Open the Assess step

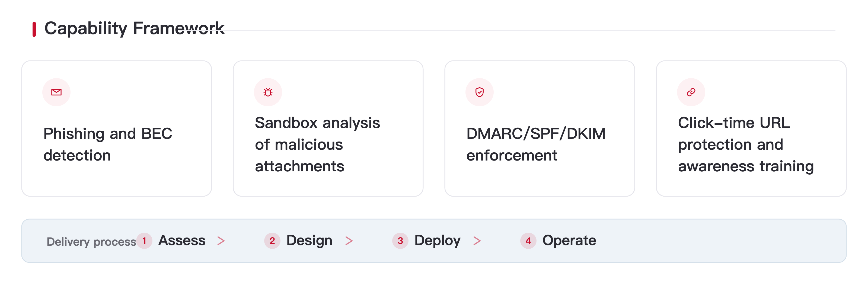[182, 241]
